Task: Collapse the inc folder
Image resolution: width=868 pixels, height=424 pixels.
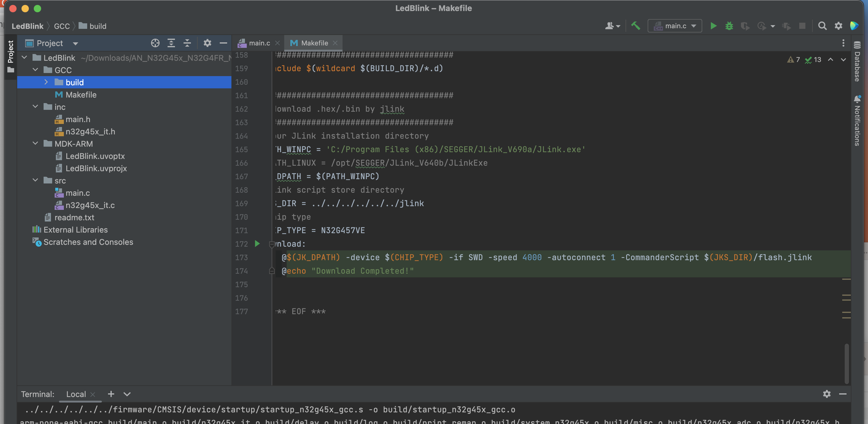Action: 35,107
